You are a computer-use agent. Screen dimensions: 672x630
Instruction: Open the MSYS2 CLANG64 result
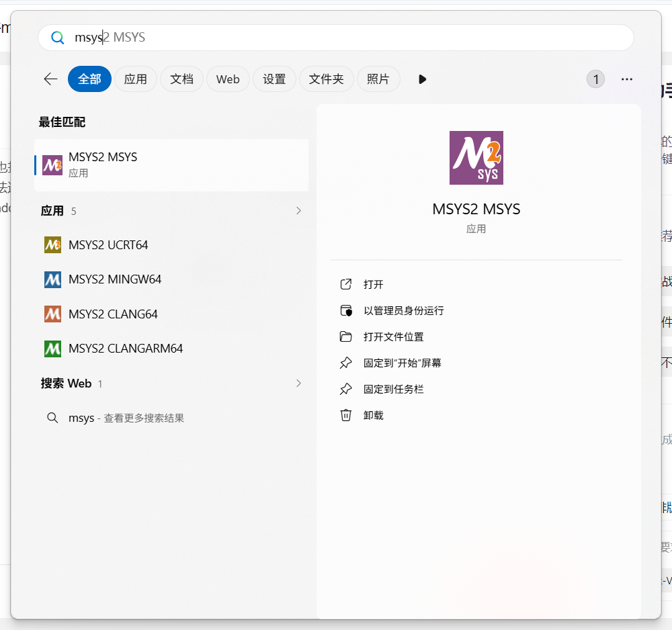pyautogui.click(x=171, y=314)
